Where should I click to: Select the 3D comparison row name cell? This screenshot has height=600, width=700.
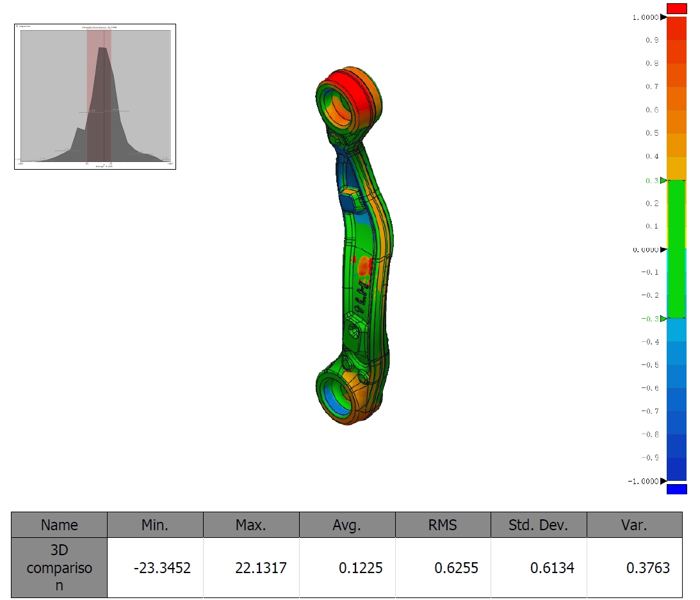pyautogui.click(x=59, y=568)
